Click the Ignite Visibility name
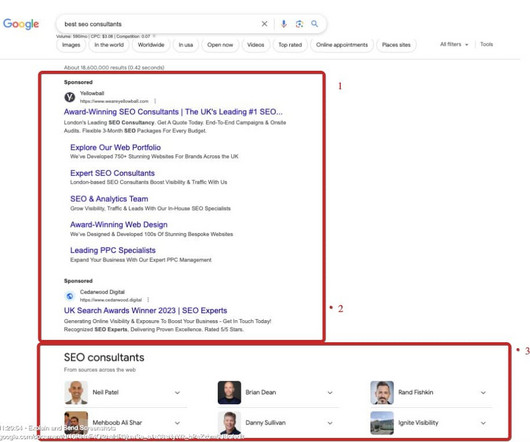 pos(418,423)
